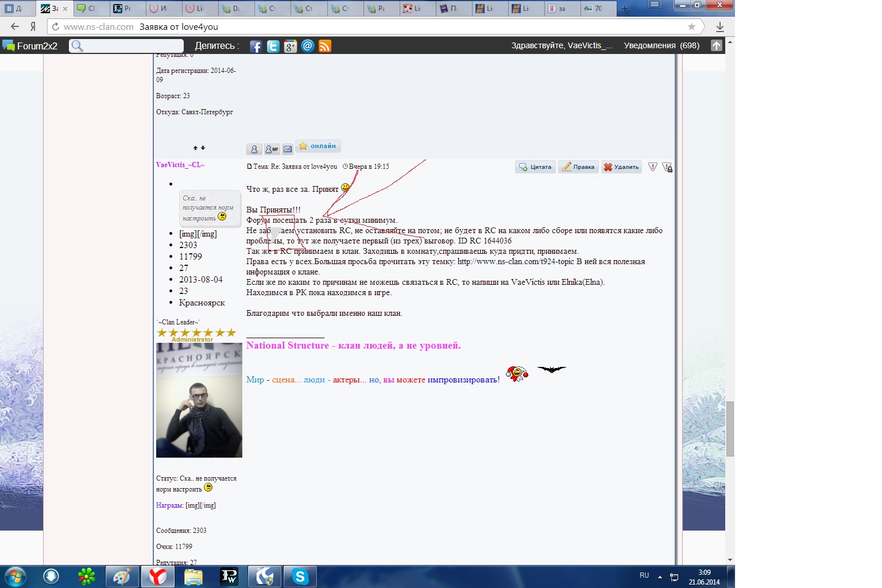The image size is (882, 588).
Task: Bookmark the page with the star
Action: pyautogui.click(x=691, y=26)
